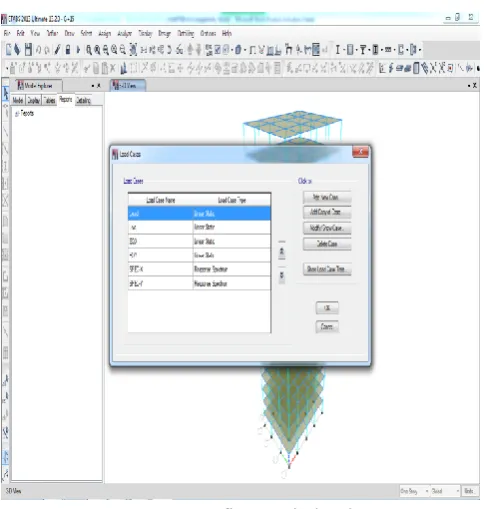Select the highlighted first load case row
The image size is (487, 509).
pyautogui.click(x=199, y=213)
